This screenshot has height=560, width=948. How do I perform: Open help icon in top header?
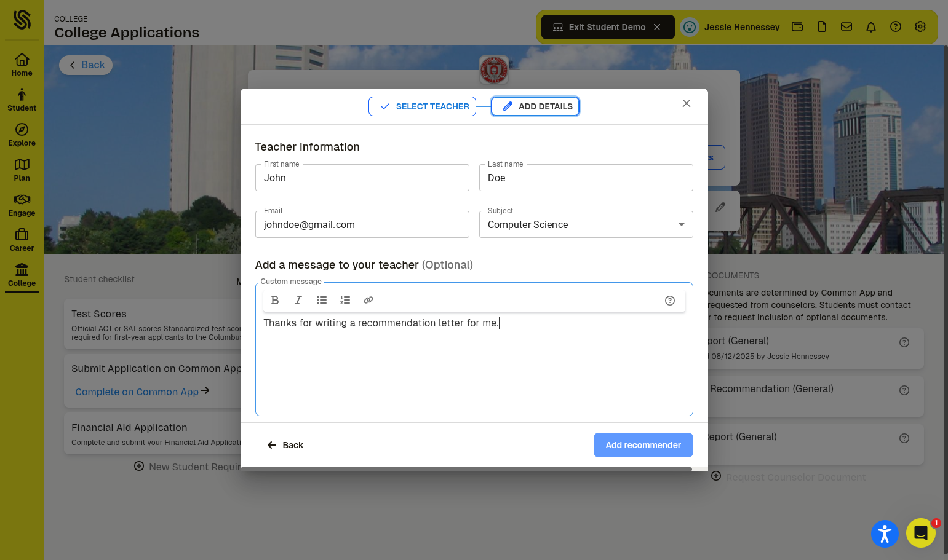(896, 27)
